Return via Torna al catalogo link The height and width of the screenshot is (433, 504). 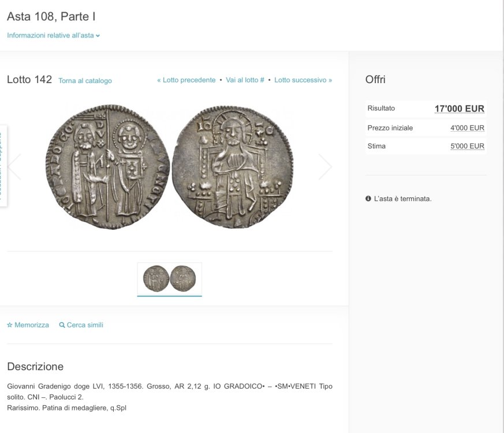coord(85,81)
